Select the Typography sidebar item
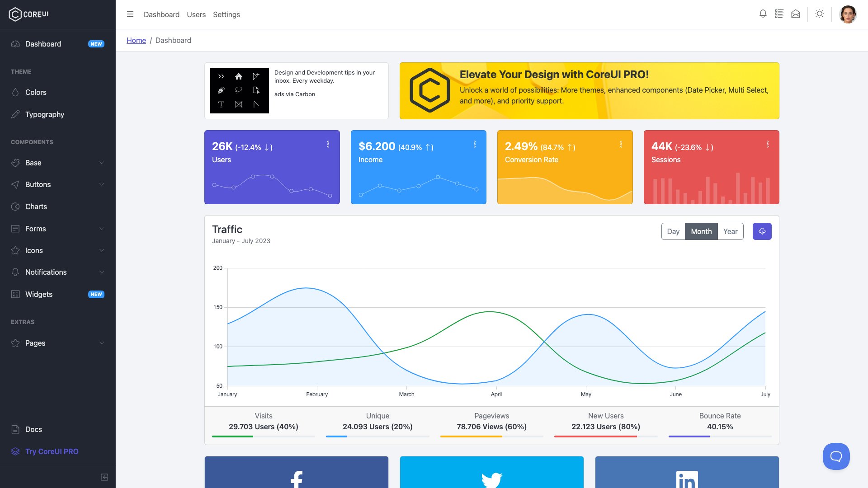The width and height of the screenshot is (868, 488). [x=44, y=114]
